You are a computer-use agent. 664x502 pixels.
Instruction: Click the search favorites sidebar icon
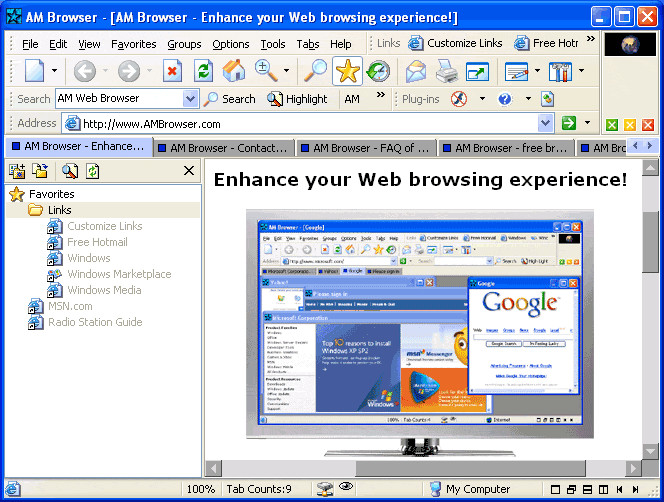(x=70, y=171)
